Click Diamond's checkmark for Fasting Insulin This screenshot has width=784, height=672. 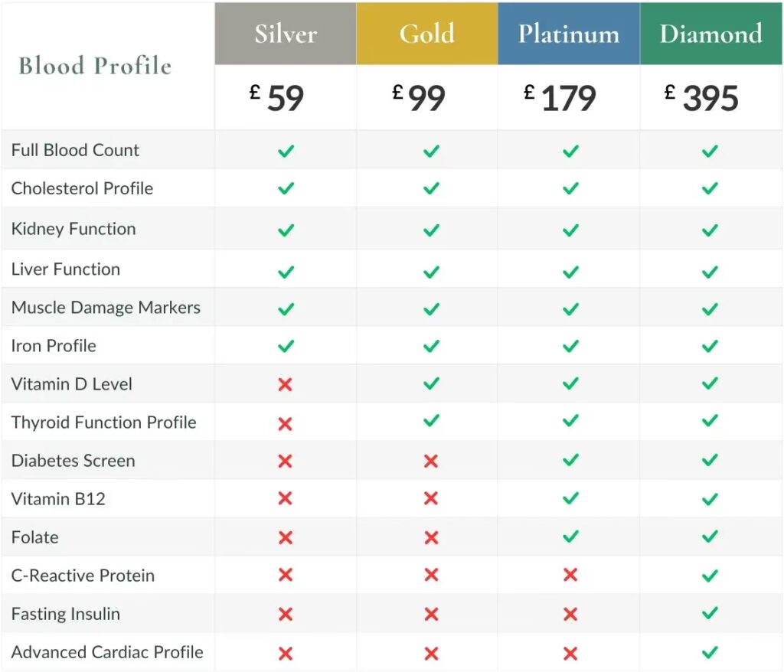click(710, 613)
